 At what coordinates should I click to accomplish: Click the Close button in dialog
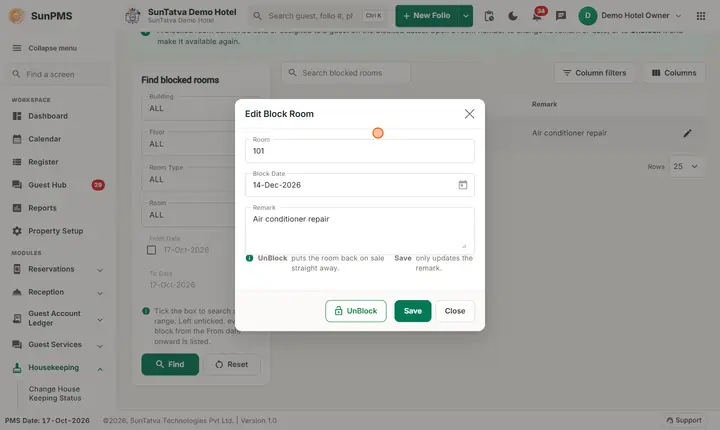coord(455,311)
